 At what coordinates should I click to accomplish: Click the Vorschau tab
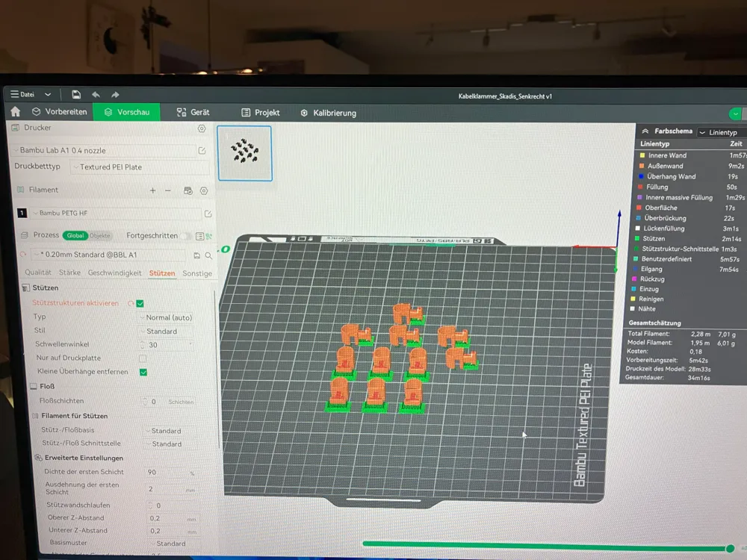pyautogui.click(x=127, y=112)
